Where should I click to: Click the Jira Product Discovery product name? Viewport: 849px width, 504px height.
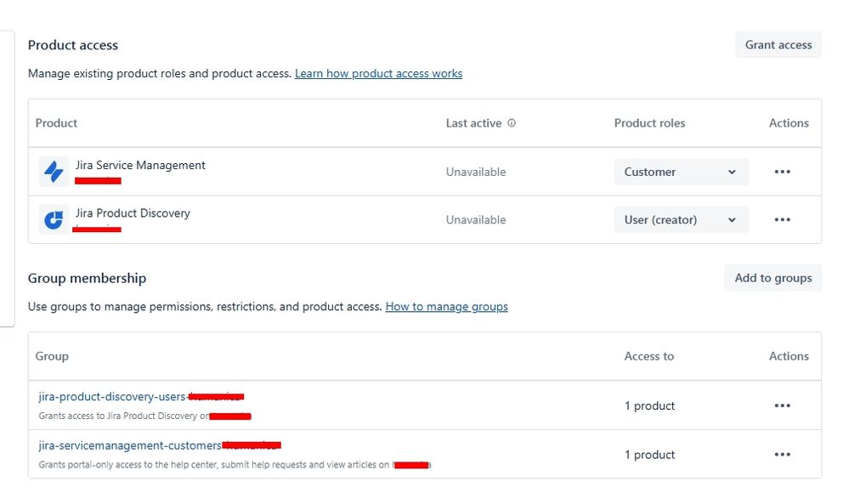tap(133, 213)
